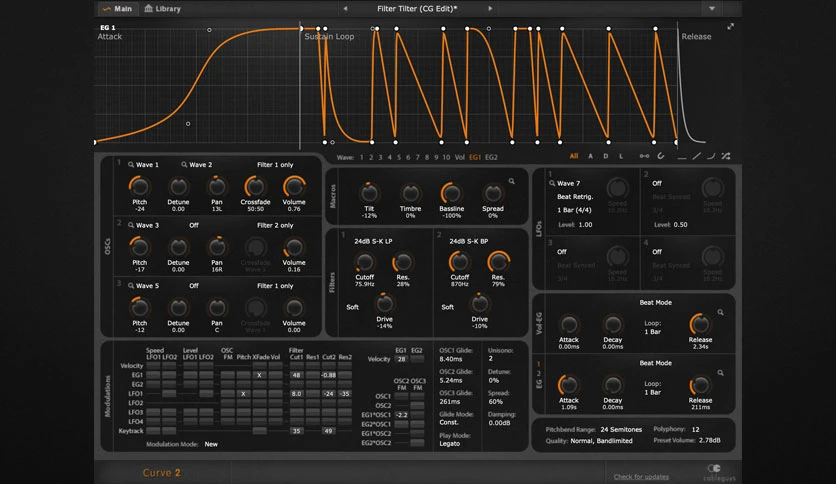
Task: Click the randomize waveform shuffle icon
Action: [x=726, y=156]
